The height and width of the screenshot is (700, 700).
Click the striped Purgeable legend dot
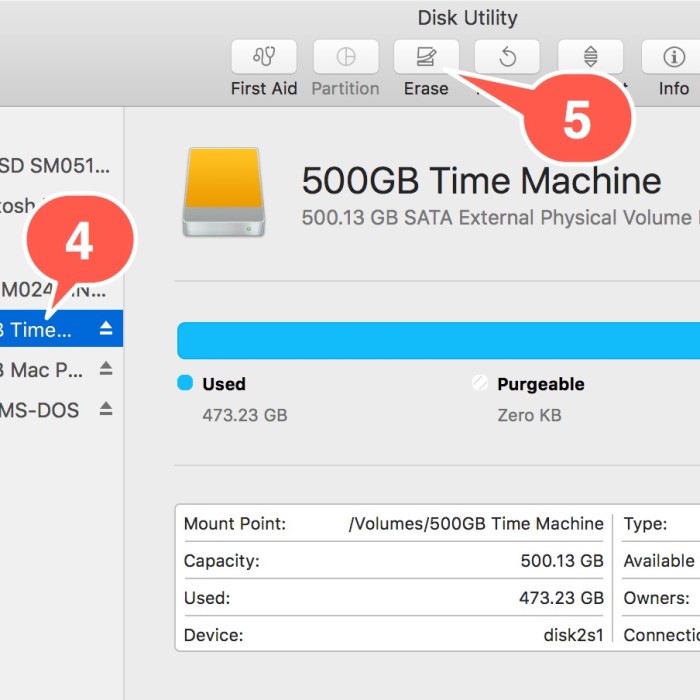(x=480, y=383)
